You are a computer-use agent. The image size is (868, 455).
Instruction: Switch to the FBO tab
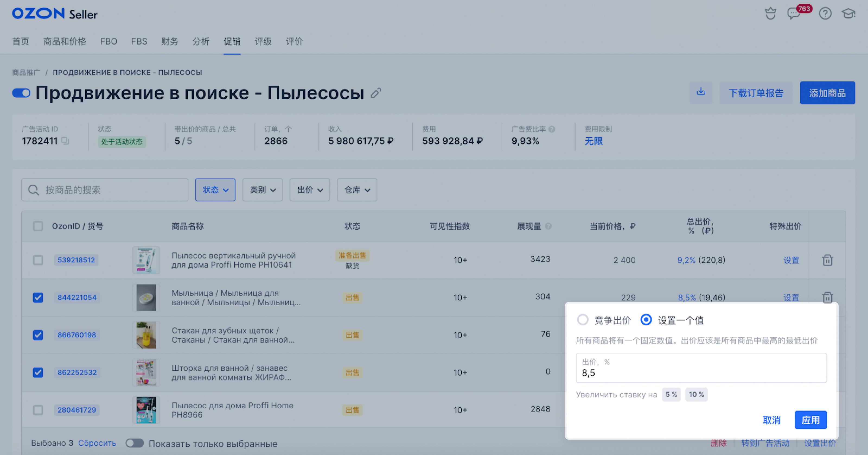tap(108, 42)
